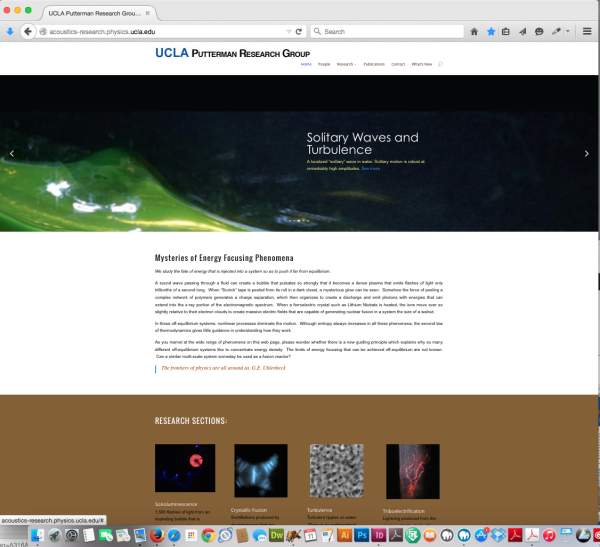Click the Mysteries of Energy Focusing Phenomena heading
The height and width of the screenshot is (547, 600).
point(224,258)
